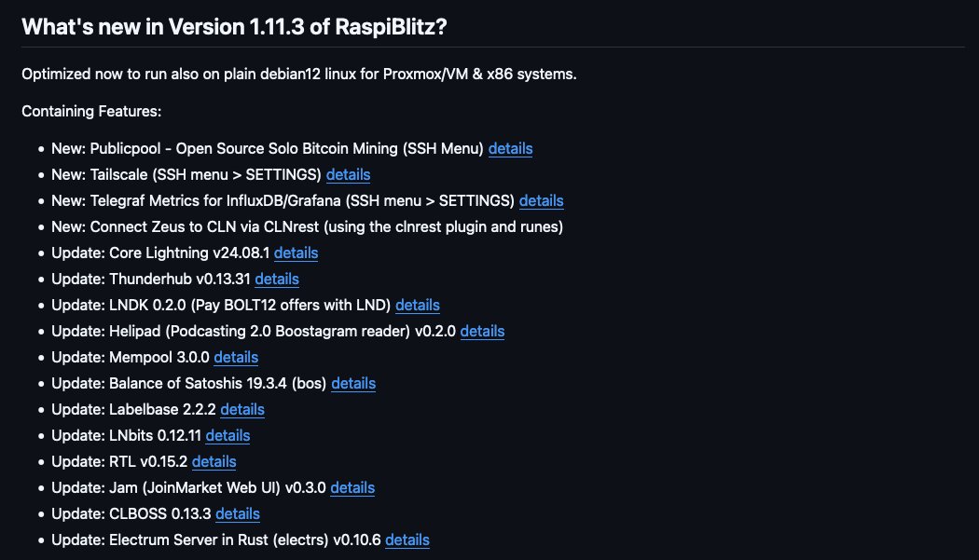Click the debian12 Proxmox optimization note
The image size is (979, 560).
[x=298, y=74]
